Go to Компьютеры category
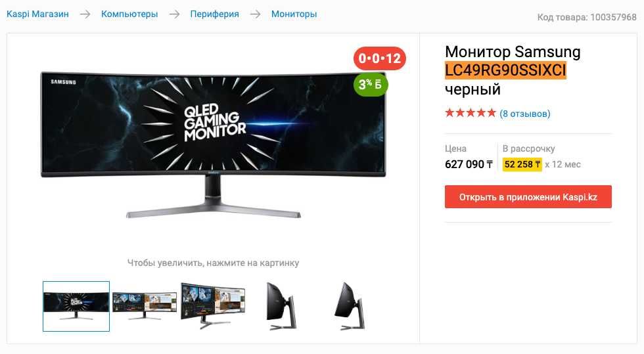Screen dimensions: 644x354 (129, 14)
